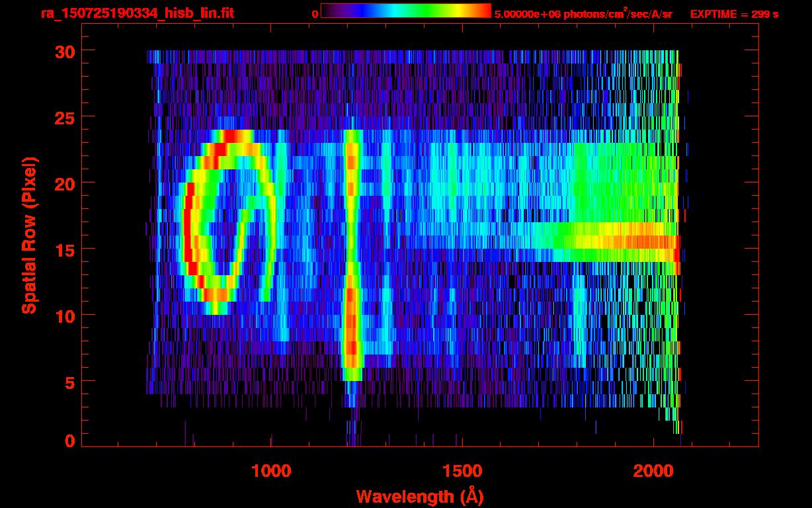Click the filename ra_150725190334_hisb_lin.fit
Viewport: 812px width, 508px height.
point(137,13)
